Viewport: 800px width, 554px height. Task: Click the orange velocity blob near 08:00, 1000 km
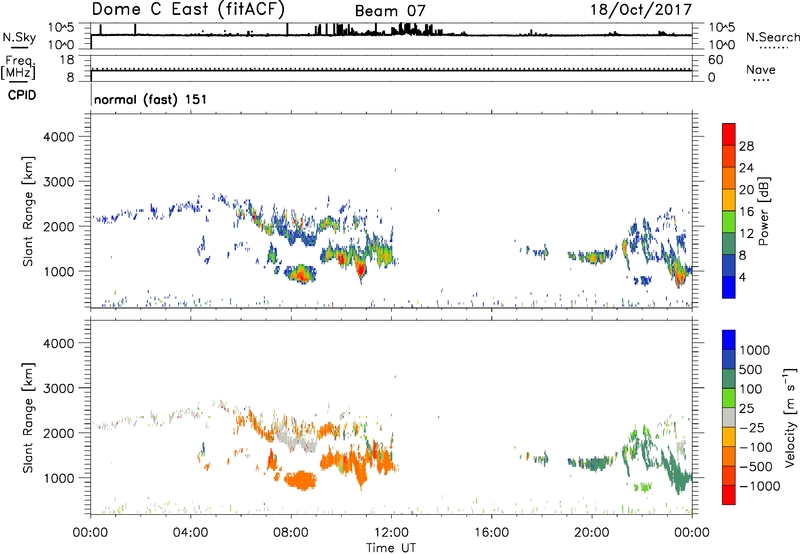pos(301,480)
